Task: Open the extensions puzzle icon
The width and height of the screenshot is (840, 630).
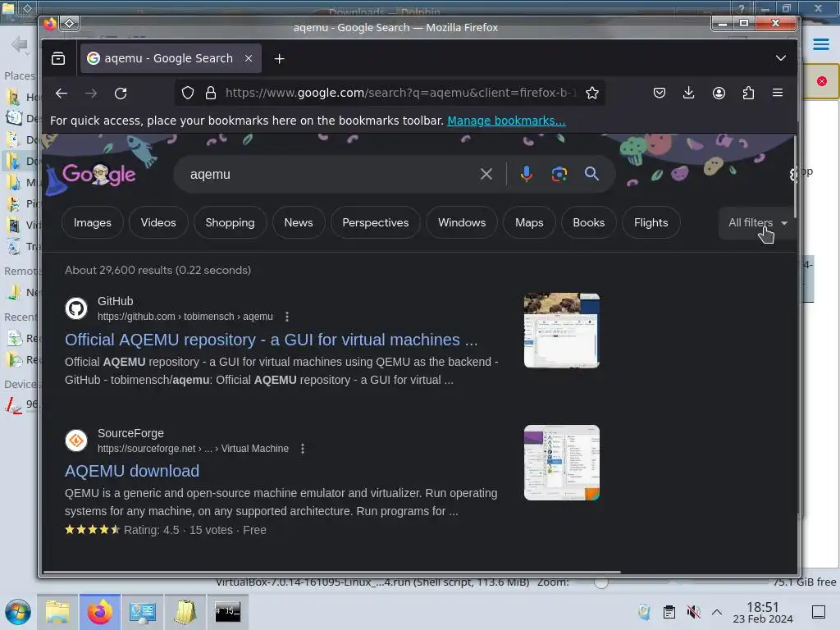Action: point(748,94)
